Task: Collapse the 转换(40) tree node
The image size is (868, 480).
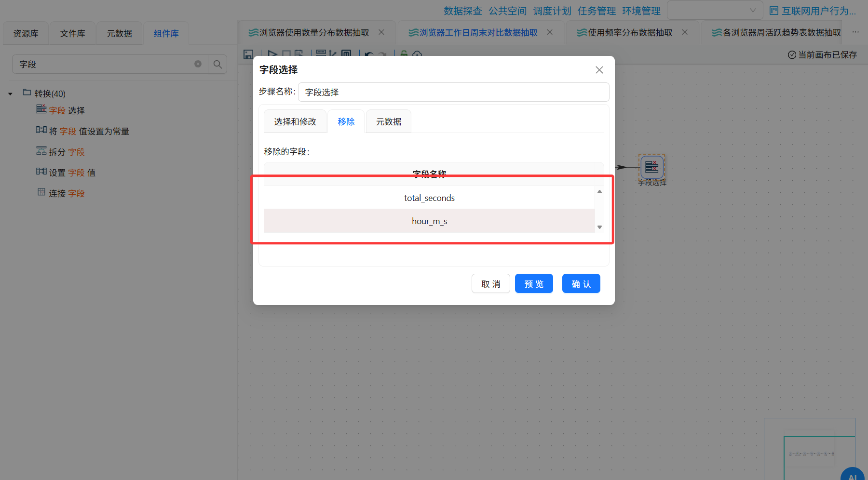Action: pyautogui.click(x=10, y=94)
